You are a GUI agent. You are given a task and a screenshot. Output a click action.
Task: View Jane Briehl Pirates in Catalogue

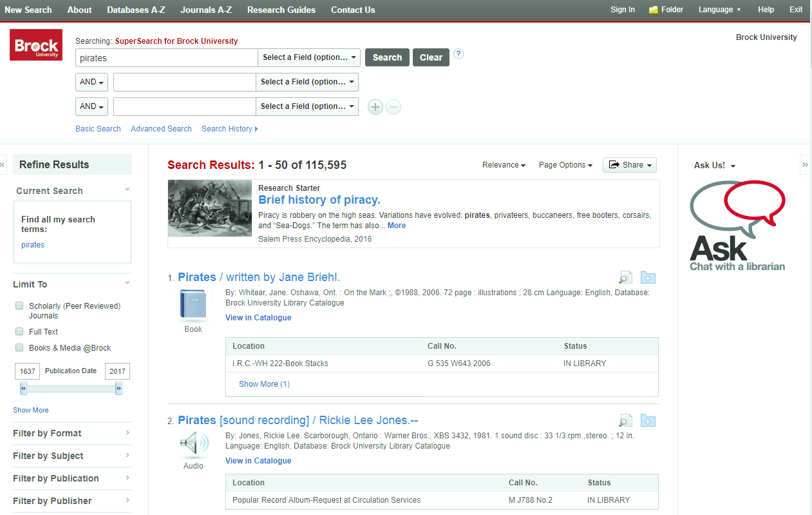[258, 318]
